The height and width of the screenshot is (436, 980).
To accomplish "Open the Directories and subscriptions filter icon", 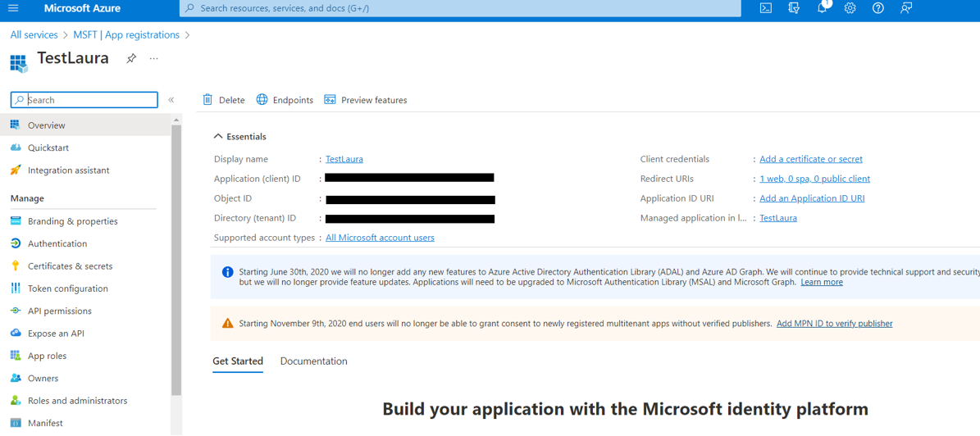I will [x=795, y=8].
